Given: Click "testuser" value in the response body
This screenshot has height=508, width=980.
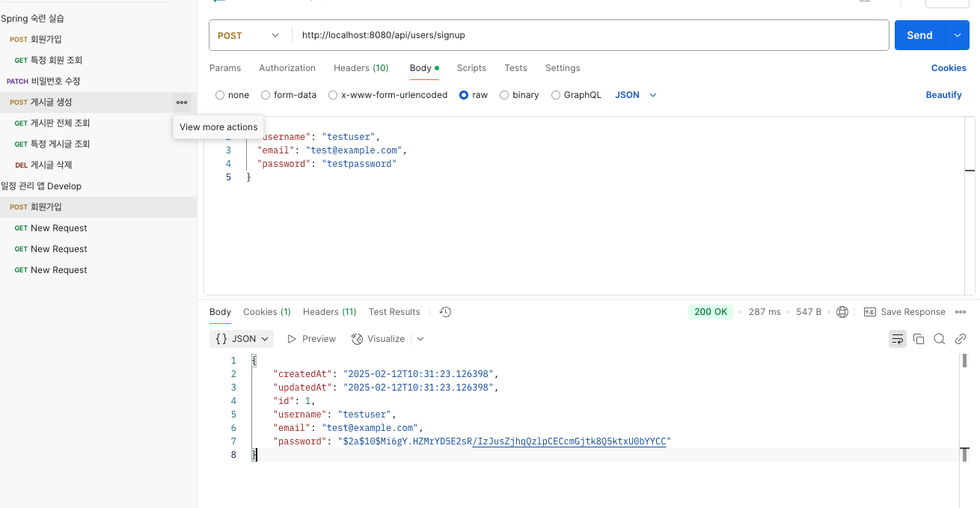Looking at the screenshot, I should (365, 414).
